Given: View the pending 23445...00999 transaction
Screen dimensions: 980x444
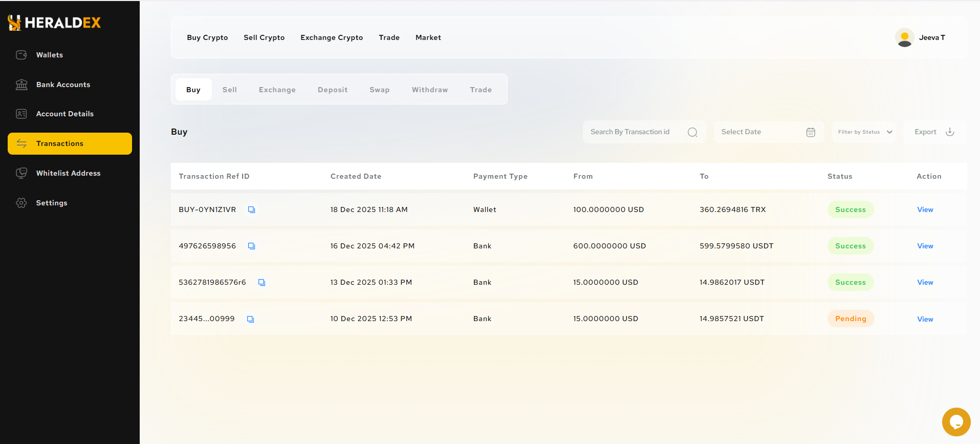Looking at the screenshot, I should [x=925, y=319].
